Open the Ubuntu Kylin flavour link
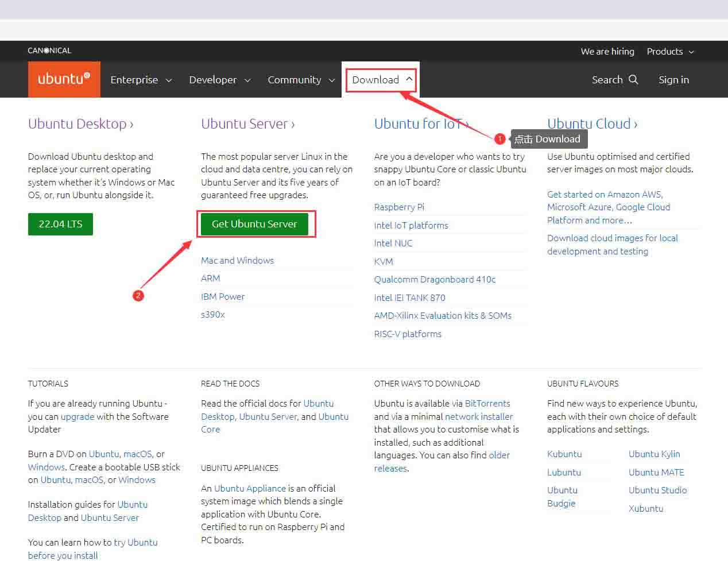 click(654, 454)
